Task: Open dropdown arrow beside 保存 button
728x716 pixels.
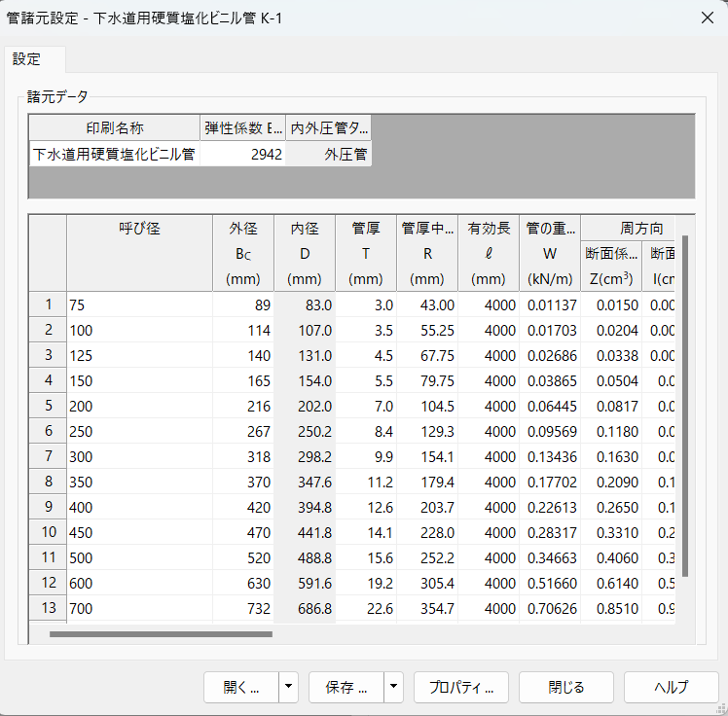Action: [394, 687]
